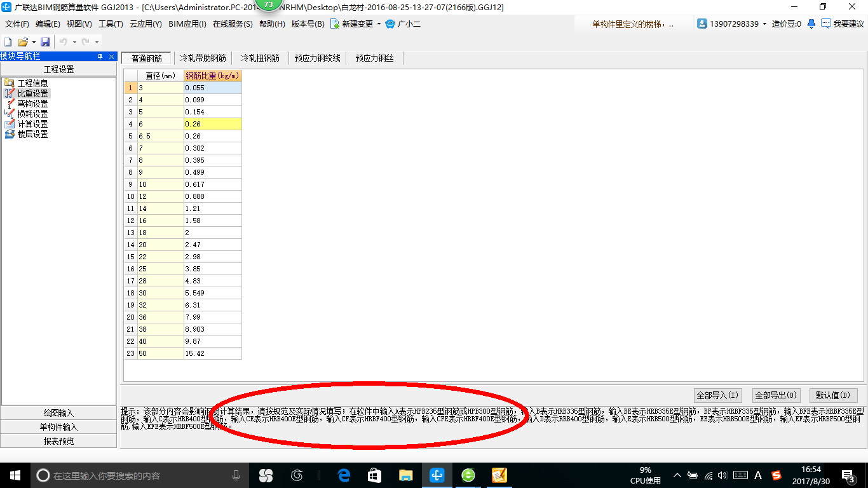
Task: Click the 钢筋比重(kg/m) column header
Action: 213,76
